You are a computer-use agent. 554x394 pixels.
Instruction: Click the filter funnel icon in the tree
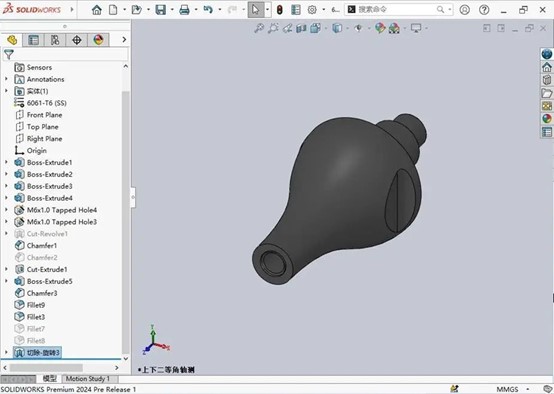click(8, 54)
